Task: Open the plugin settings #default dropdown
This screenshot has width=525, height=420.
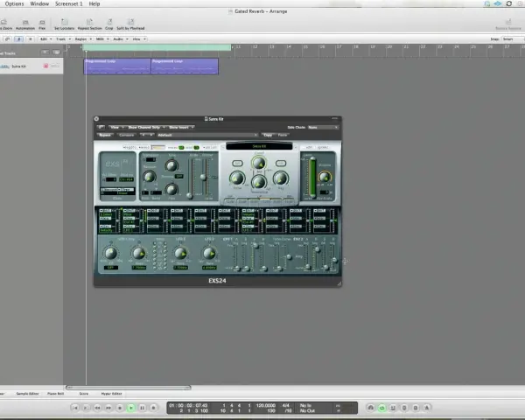Action: pos(207,135)
